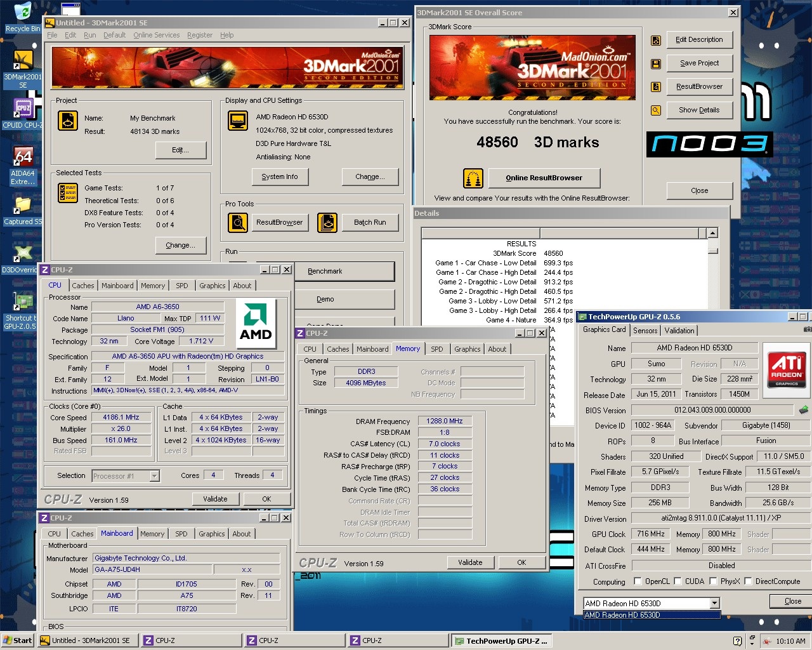This screenshot has width=812, height=650.
Task: Switch to the SPD tab in CPU-Z memory window
Action: [x=437, y=349]
